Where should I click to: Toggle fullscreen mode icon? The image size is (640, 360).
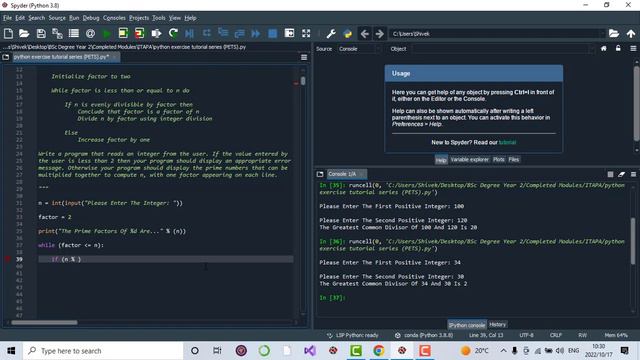point(306,33)
